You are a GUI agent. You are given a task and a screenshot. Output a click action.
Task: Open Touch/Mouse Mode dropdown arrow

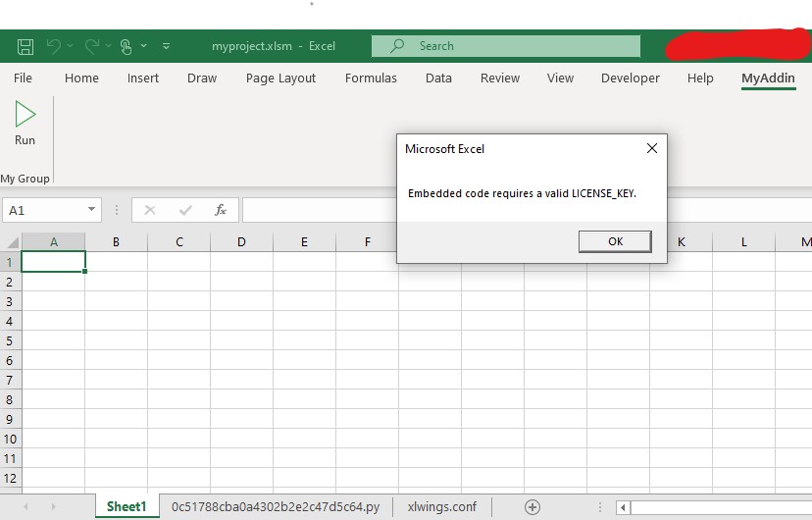coord(143,46)
